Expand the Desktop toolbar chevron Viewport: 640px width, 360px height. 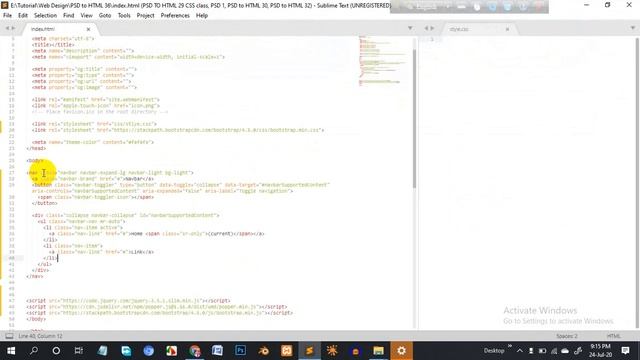(x=509, y=347)
